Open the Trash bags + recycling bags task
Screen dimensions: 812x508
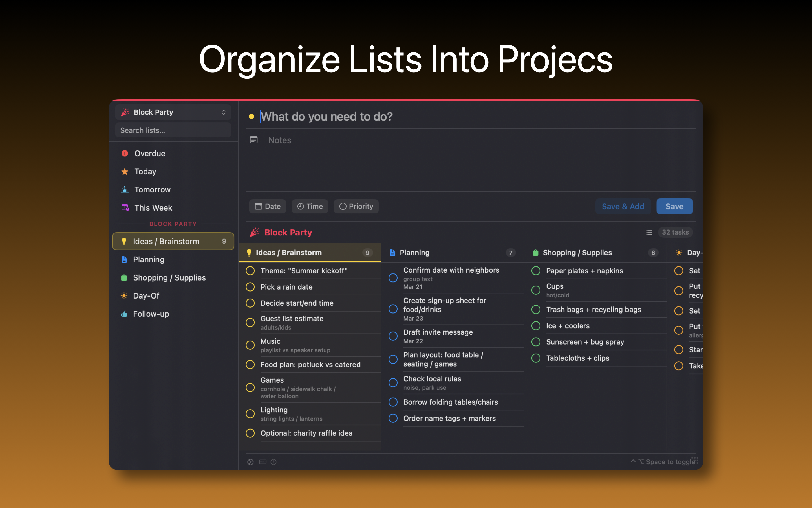pos(593,310)
